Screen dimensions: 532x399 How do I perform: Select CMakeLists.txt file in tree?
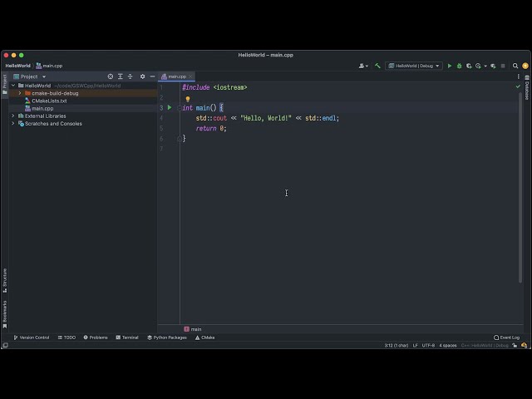point(83,101)
